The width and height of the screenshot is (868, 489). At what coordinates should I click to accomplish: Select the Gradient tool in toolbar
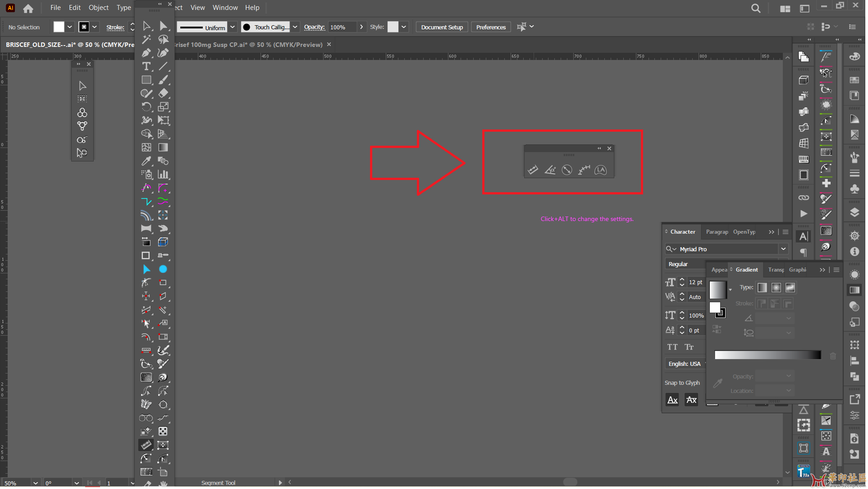tap(164, 148)
